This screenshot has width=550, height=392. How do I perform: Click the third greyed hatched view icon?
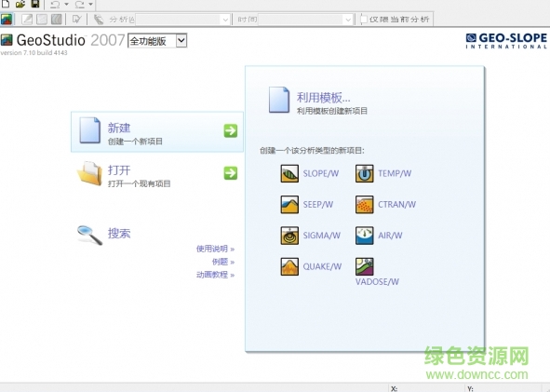point(57,19)
